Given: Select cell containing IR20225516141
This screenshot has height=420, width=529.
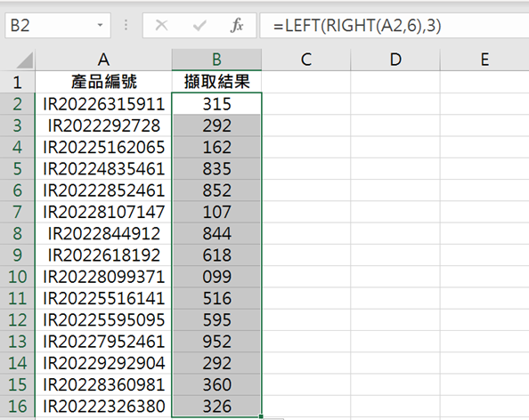Looking at the screenshot, I should [x=103, y=298].
